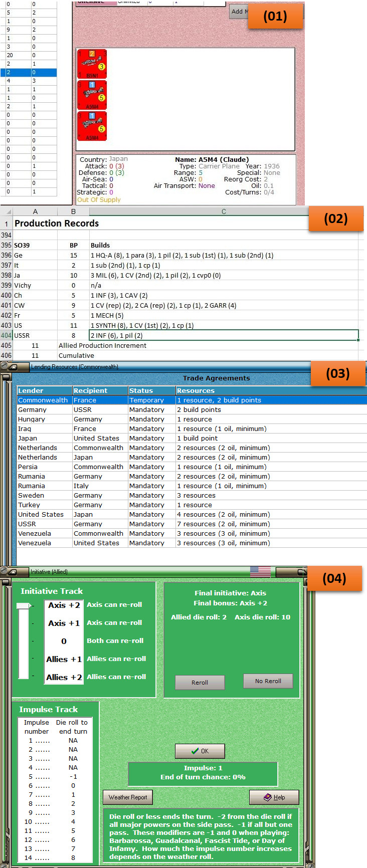Click the End of turn chance 0% panel
Screen dimensions: 367x868
[x=203, y=774]
